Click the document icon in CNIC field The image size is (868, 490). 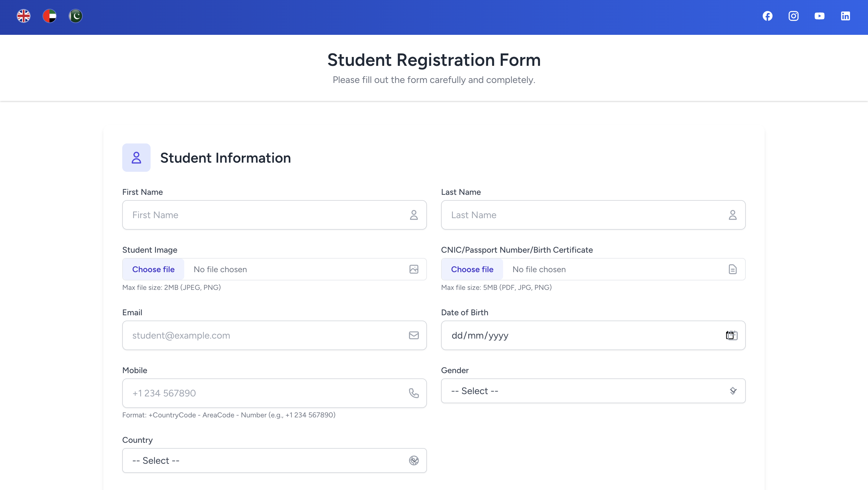(732, 269)
